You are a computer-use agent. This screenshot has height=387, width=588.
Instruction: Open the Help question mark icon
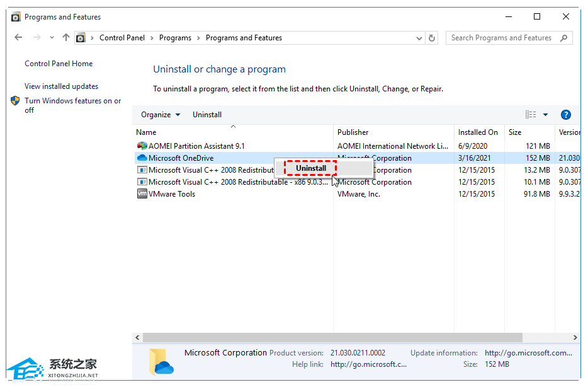pyautogui.click(x=565, y=115)
